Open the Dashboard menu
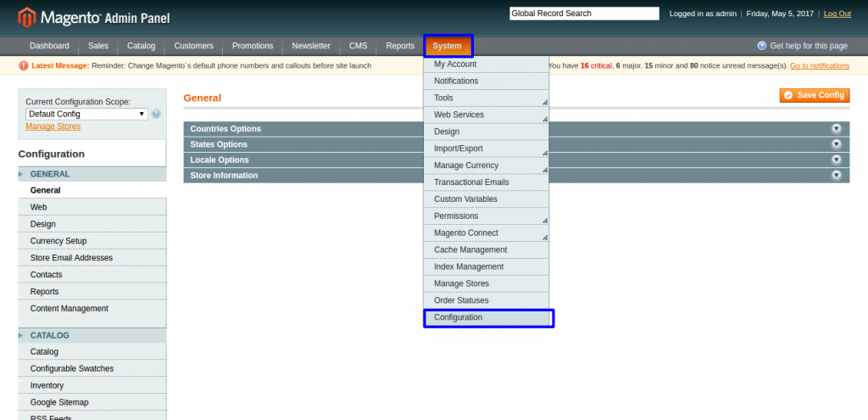 (x=49, y=46)
